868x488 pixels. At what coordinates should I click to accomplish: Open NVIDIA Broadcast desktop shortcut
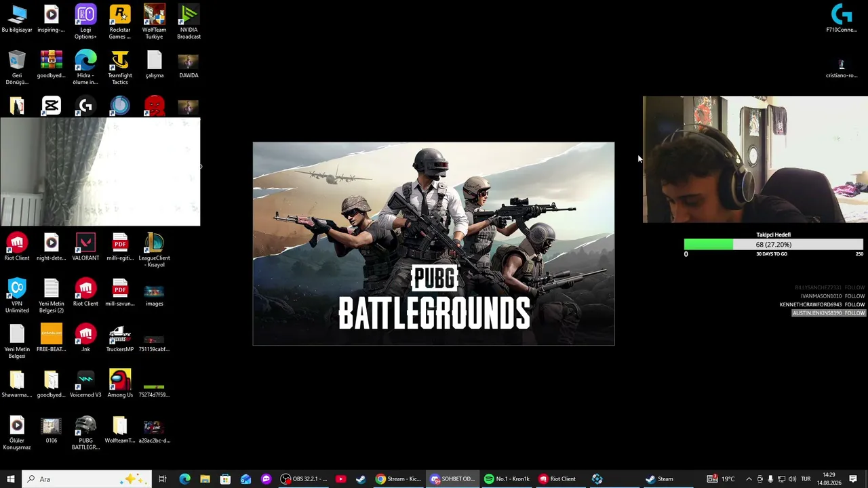click(189, 22)
